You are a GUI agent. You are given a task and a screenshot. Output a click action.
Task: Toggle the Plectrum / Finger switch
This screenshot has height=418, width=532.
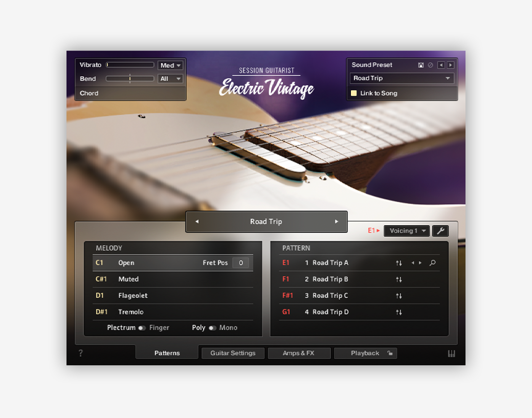tap(142, 328)
